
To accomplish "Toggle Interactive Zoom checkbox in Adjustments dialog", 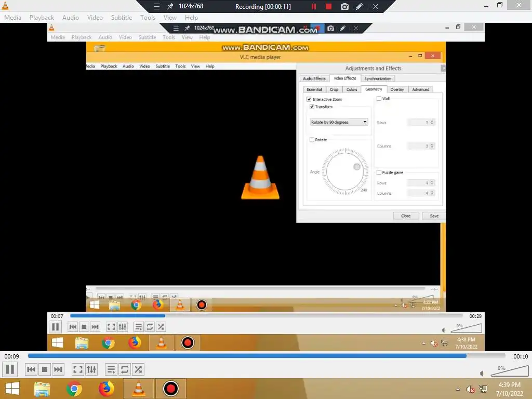I will point(309,99).
